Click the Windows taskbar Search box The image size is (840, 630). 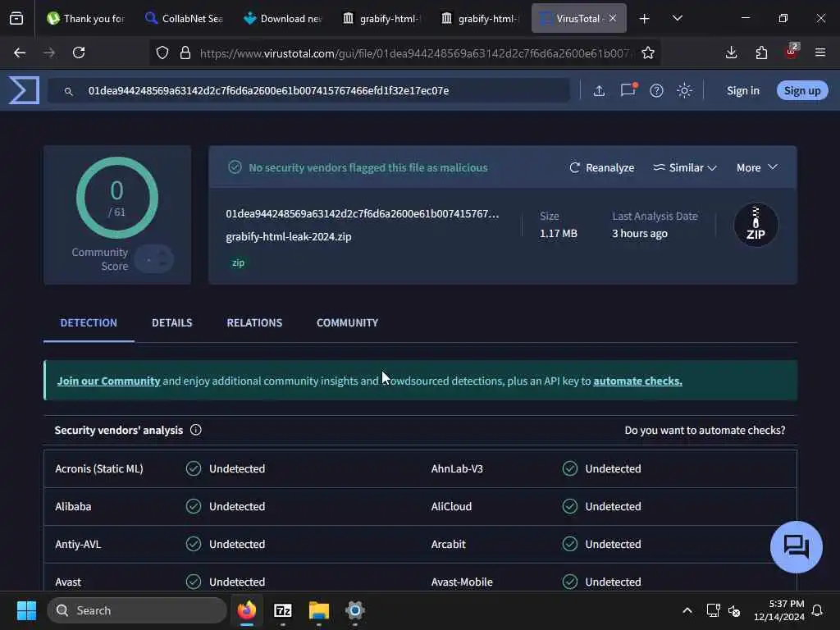[137, 610]
